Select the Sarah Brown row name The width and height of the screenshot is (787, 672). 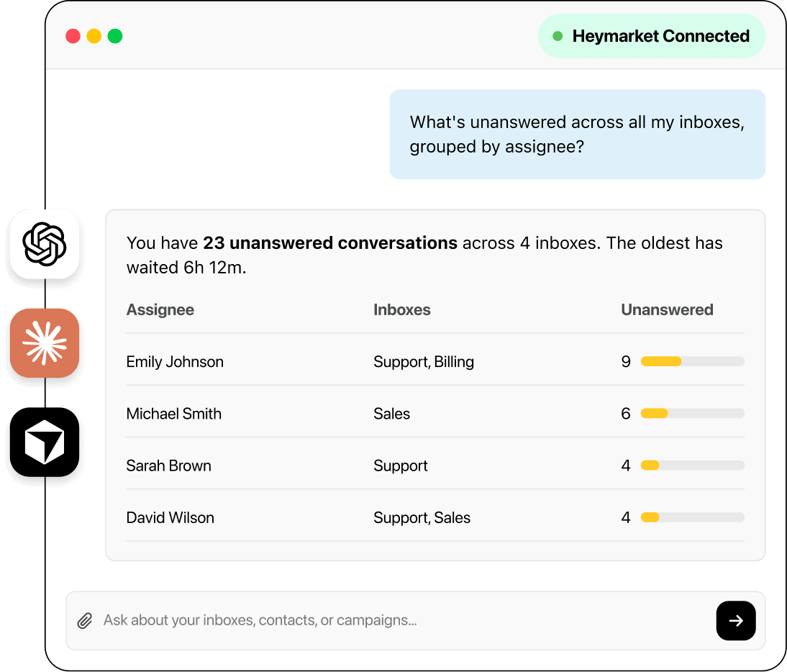pyautogui.click(x=168, y=466)
